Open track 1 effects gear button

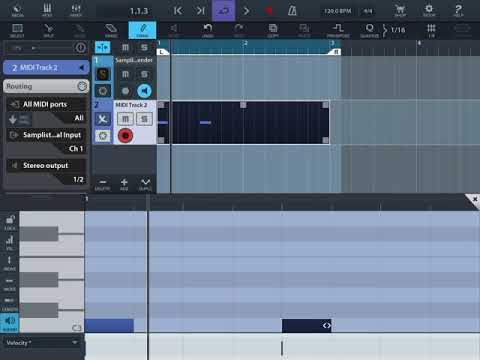click(103, 91)
